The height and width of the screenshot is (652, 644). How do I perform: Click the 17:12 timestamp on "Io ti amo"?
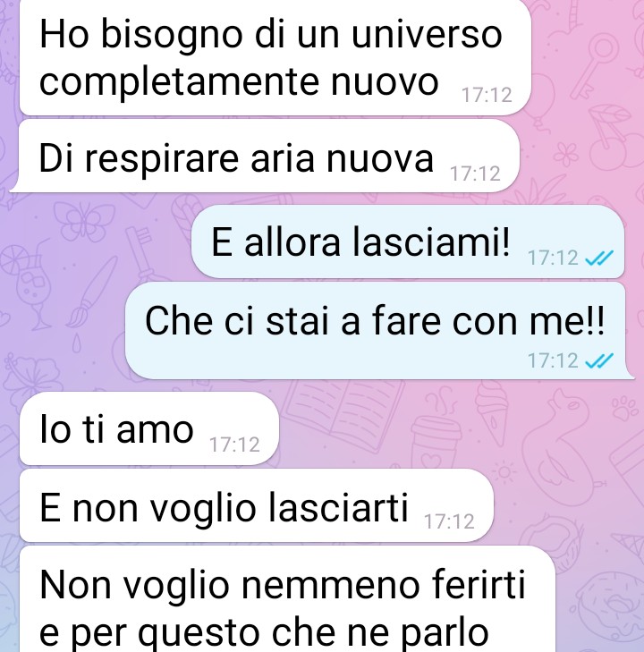tap(235, 445)
